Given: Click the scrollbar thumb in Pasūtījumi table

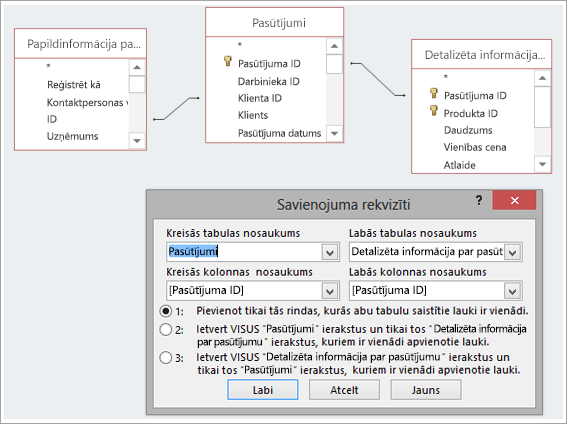Looking at the screenshot, I should click(x=334, y=64).
